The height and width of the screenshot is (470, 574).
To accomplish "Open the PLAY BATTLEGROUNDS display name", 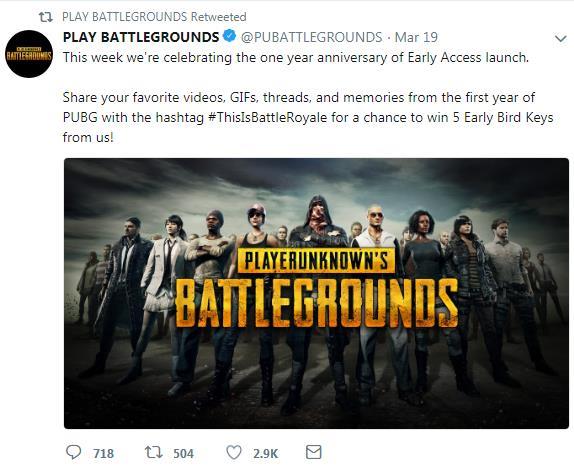I will pyautogui.click(x=141, y=37).
